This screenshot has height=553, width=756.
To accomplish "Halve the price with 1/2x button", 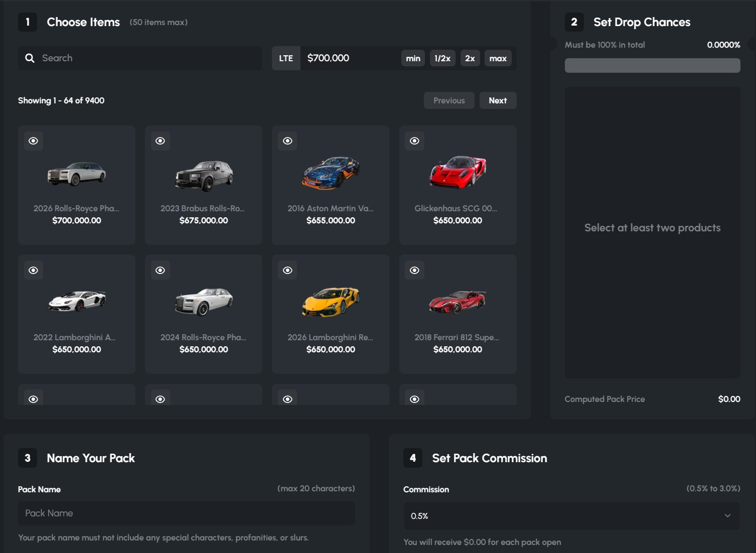I will (x=442, y=58).
